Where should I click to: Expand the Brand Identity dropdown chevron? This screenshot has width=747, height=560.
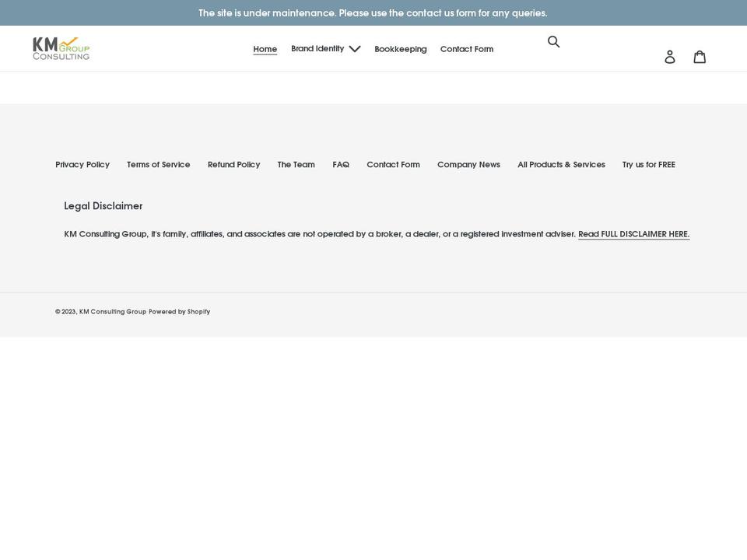click(355, 48)
